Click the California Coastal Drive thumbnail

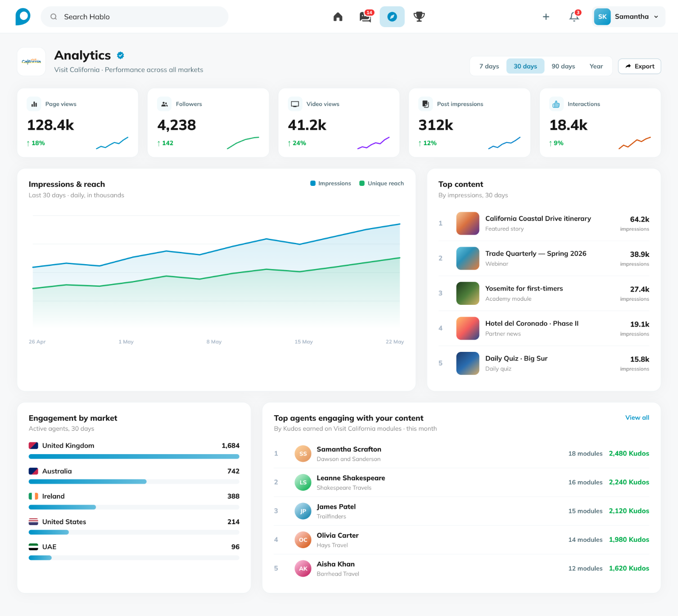pyautogui.click(x=467, y=223)
